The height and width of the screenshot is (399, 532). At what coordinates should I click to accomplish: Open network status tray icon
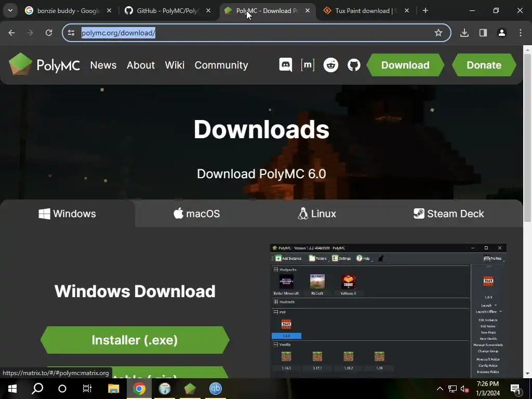(x=453, y=389)
